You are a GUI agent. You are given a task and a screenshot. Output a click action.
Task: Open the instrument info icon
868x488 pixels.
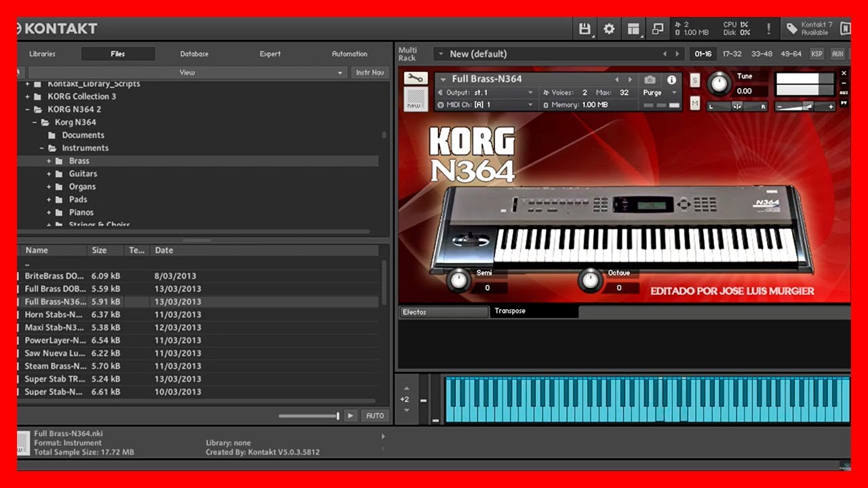tap(672, 79)
